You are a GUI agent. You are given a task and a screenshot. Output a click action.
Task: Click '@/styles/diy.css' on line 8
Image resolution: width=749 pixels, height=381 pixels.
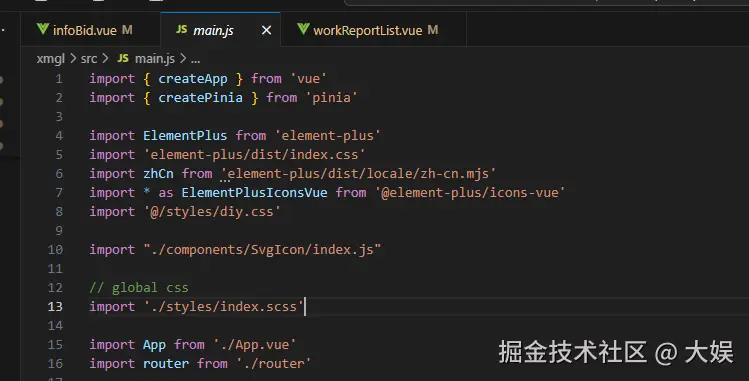click(x=212, y=212)
